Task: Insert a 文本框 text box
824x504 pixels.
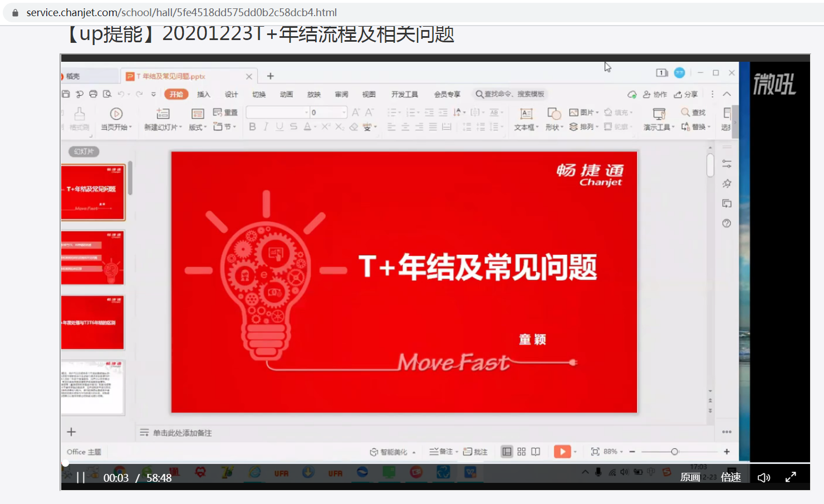Action: tap(526, 119)
